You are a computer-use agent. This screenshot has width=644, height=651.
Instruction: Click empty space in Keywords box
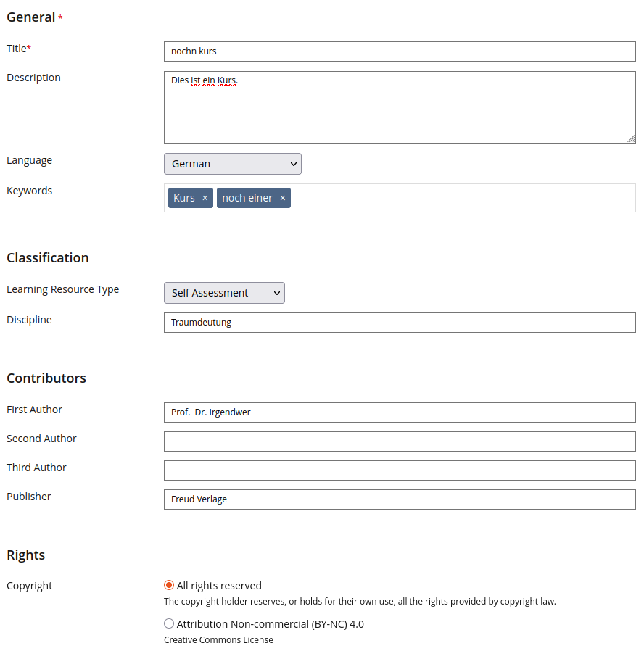click(x=464, y=198)
